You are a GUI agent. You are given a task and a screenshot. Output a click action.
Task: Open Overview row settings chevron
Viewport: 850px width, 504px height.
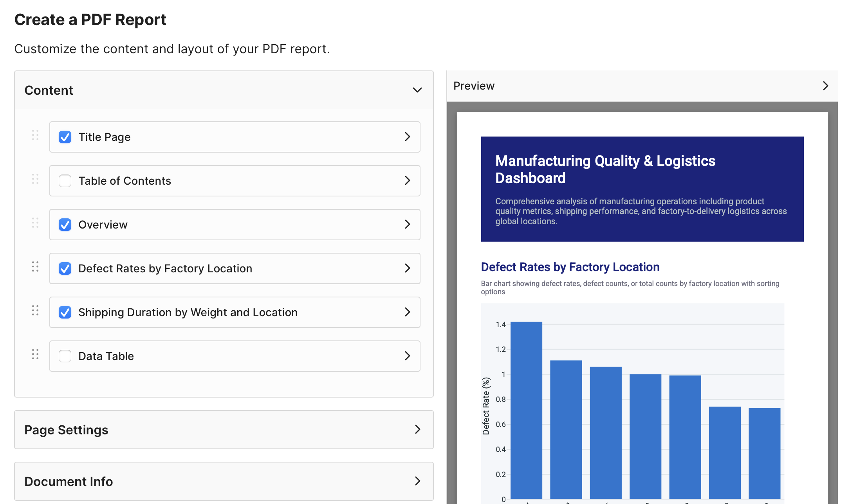pyautogui.click(x=407, y=225)
